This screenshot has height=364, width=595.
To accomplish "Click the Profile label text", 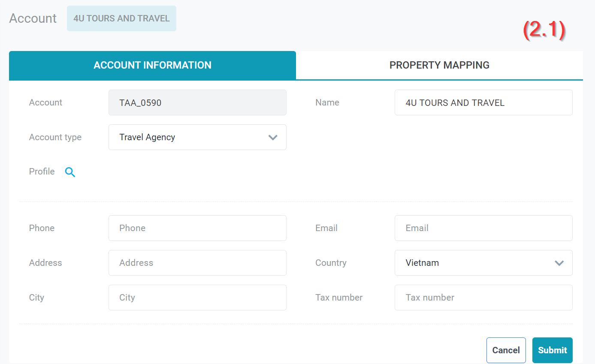I will [x=42, y=171].
